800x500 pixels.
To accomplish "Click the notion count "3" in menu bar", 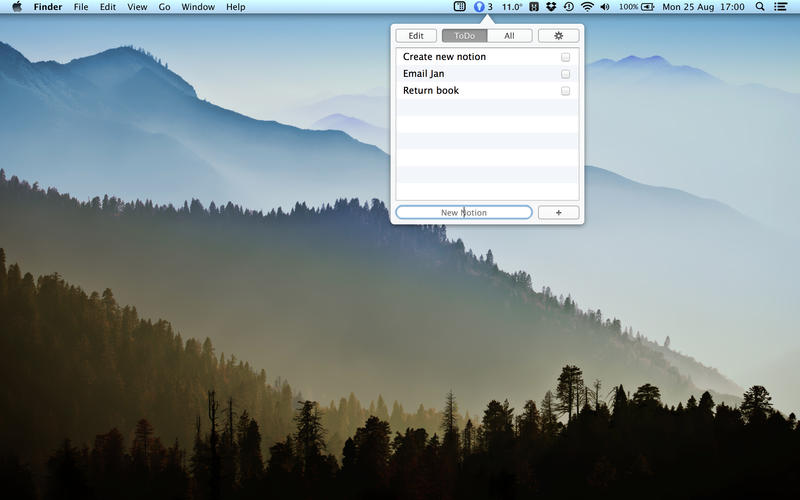I will (490, 7).
